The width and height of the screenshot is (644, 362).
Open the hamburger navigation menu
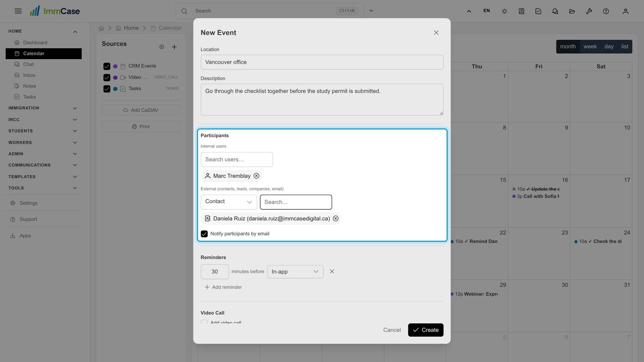point(18,11)
